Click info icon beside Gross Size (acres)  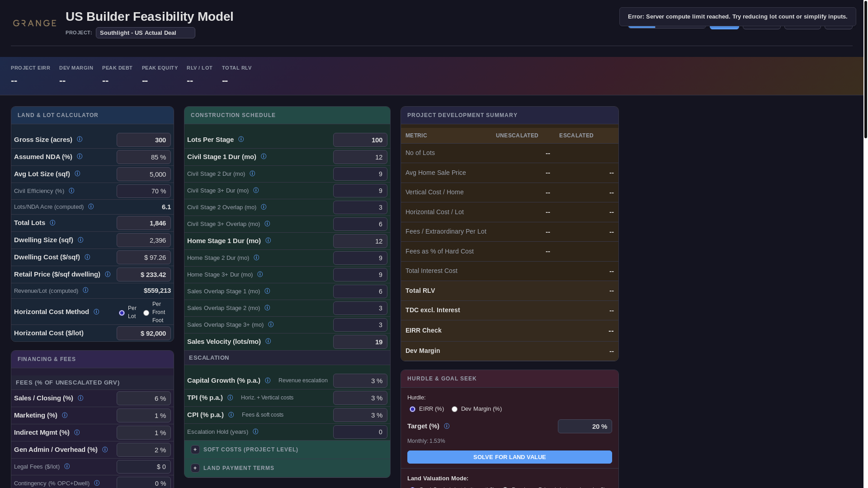[80, 139]
